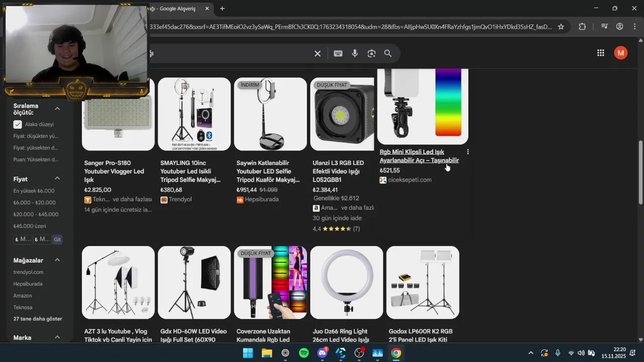
Task: Open the volume control in system tray
Action: [581, 353]
